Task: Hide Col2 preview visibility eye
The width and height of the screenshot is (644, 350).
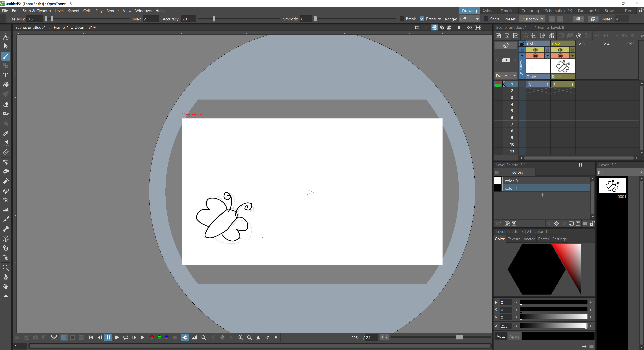Action: (x=560, y=50)
